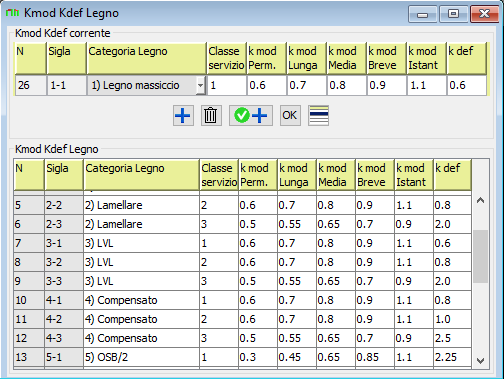The height and width of the screenshot is (379, 504).
Task: Click k def value 2.5 in row 12
Action: pyautogui.click(x=443, y=338)
